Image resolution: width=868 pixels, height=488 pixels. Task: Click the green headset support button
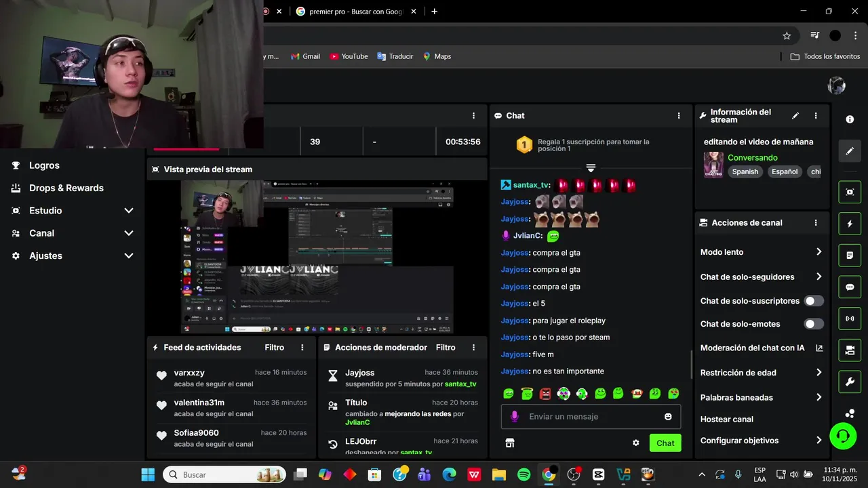[843, 436]
